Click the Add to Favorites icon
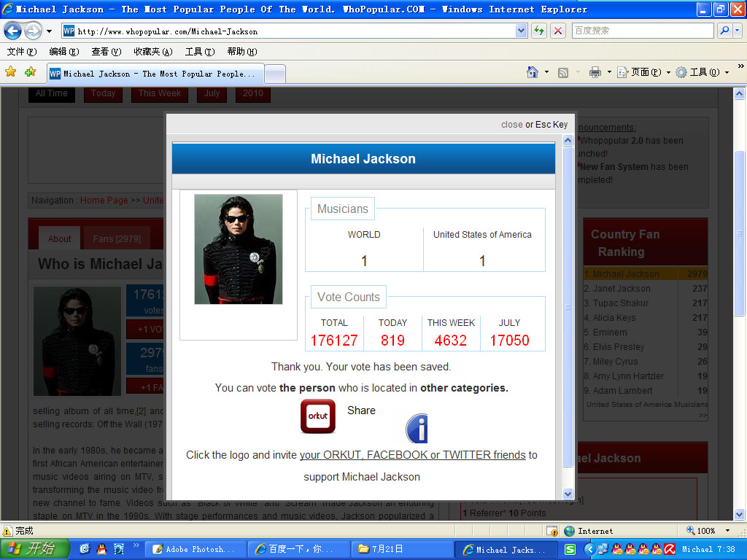Viewport: 747px width, 560px height. 30,72
